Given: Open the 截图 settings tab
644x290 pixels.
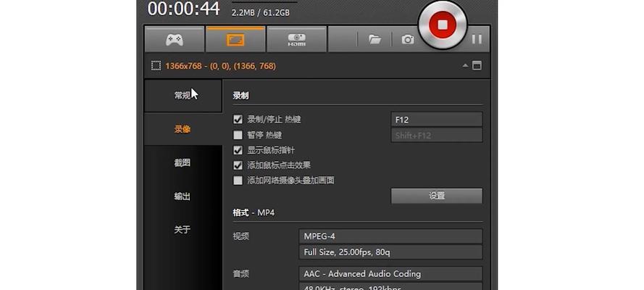Looking at the screenshot, I should pyautogui.click(x=183, y=162).
